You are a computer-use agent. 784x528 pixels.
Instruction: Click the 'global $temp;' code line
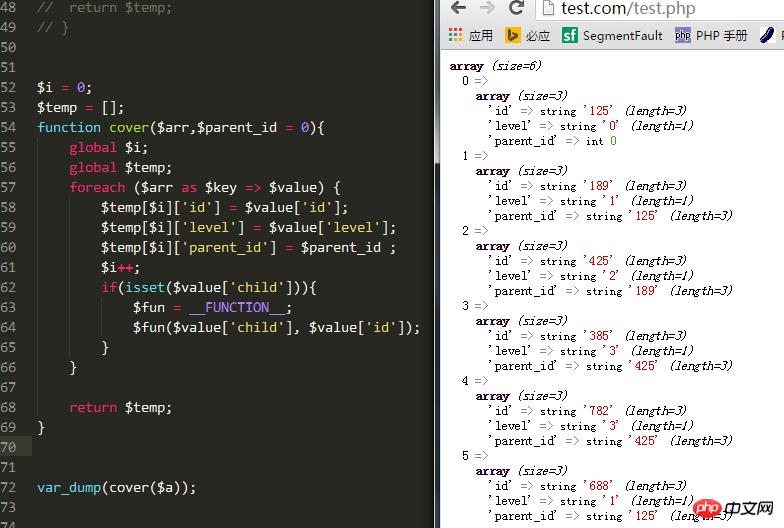(x=120, y=168)
